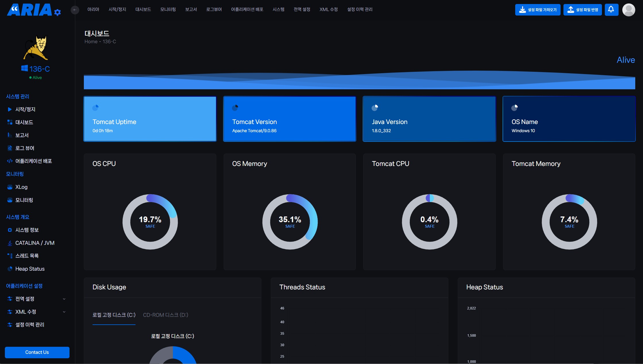643x364 pixels.
Task: Click the 1.8.0_332 Java version text
Action: tap(381, 131)
